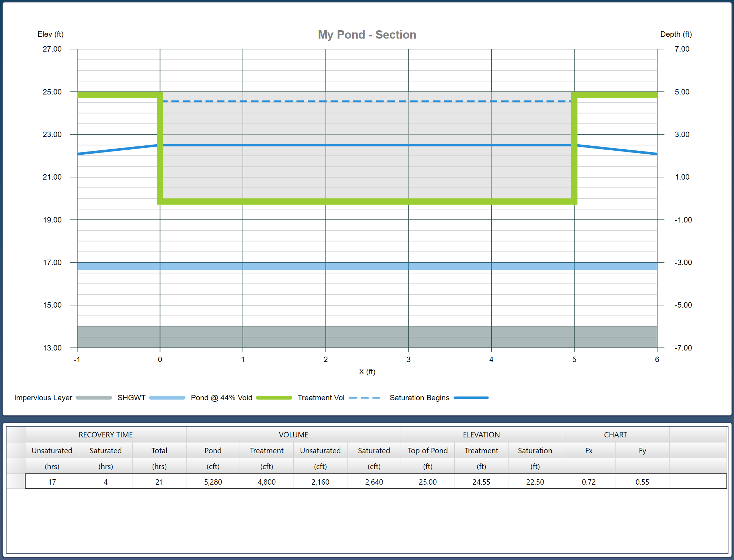Select the chart title My Pond - Section
The height and width of the screenshot is (560, 734).
tap(367, 35)
